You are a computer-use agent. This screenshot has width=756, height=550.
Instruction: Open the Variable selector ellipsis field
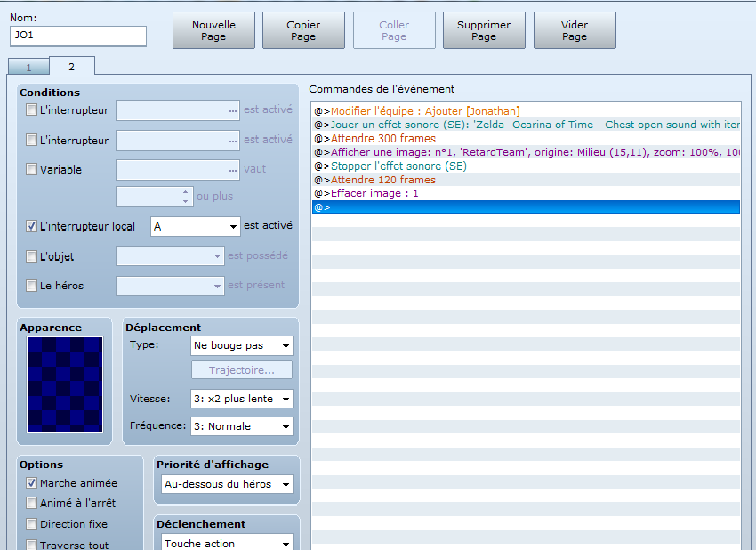tap(178, 170)
